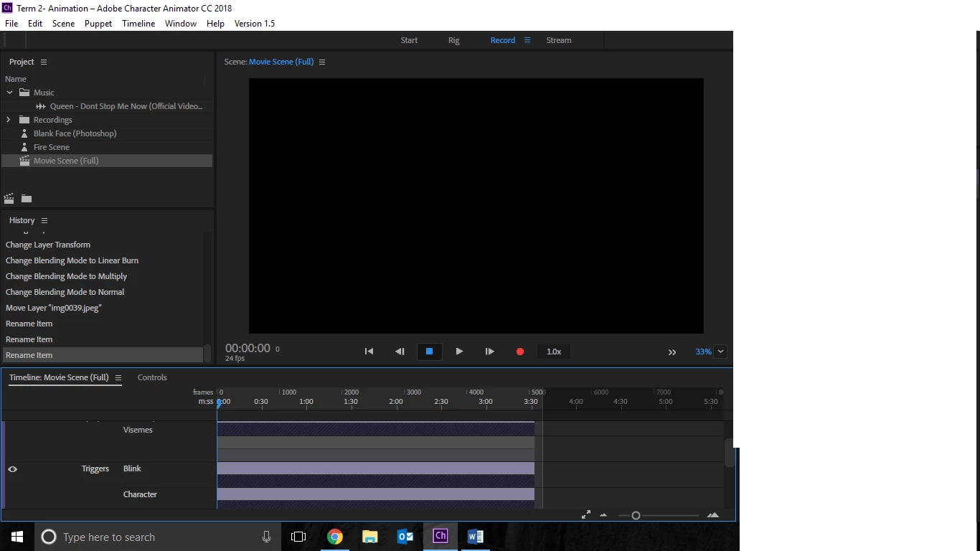
Task: Open the scene zoom dropdown arrow
Action: click(x=720, y=352)
